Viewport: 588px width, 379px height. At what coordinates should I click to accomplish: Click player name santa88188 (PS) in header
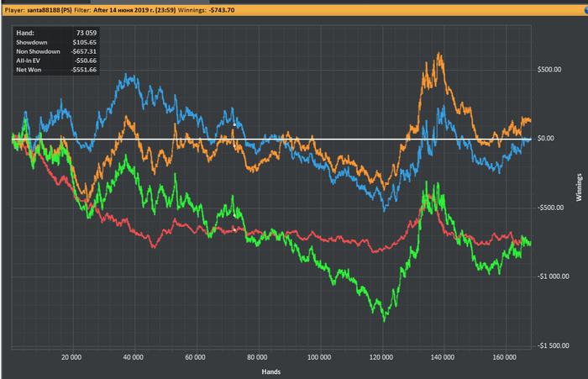coord(49,10)
